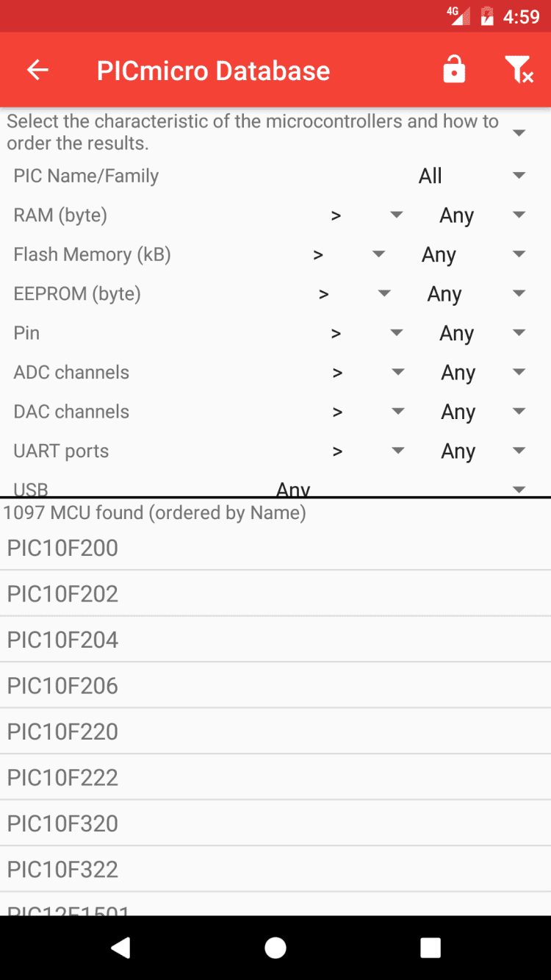
Task: Clear filters with the funnel icon
Action: click(x=519, y=71)
